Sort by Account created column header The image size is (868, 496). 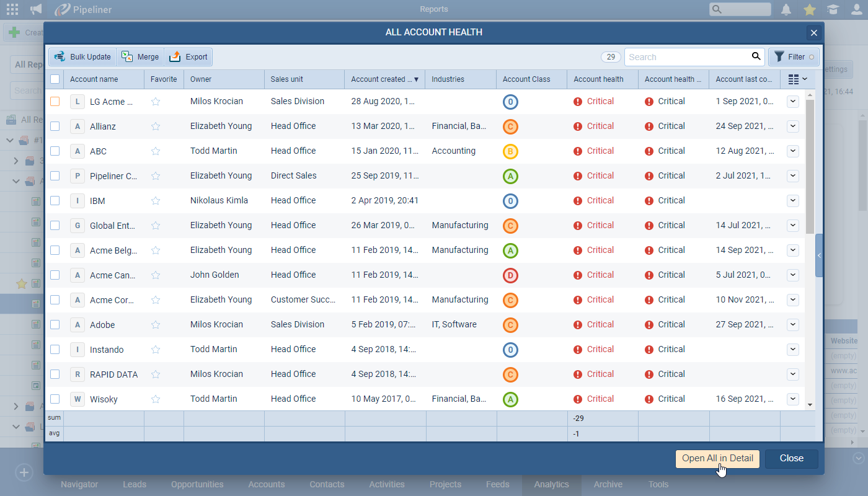(381, 79)
